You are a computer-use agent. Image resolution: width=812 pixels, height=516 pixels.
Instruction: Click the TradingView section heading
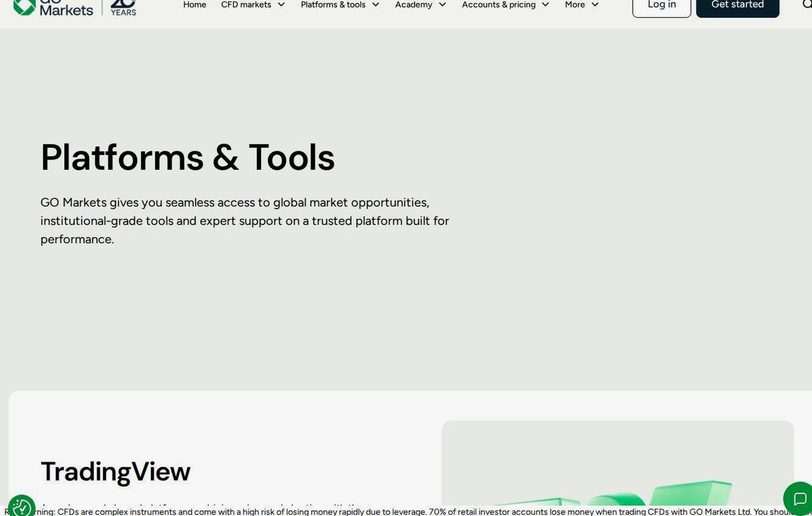pyautogui.click(x=116, y=471)
